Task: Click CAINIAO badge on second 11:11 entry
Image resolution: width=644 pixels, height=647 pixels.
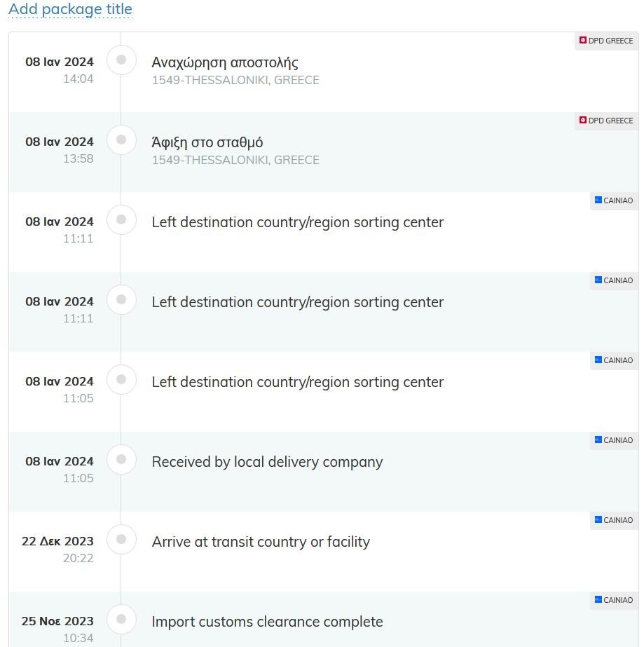Action: click(x=614, y=280)
